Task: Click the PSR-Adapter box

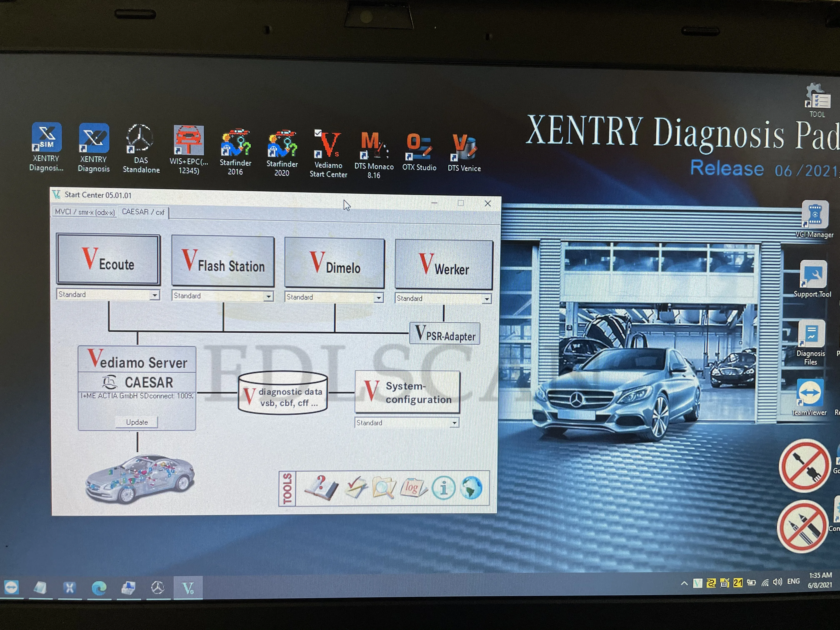Action: point(444,334)
